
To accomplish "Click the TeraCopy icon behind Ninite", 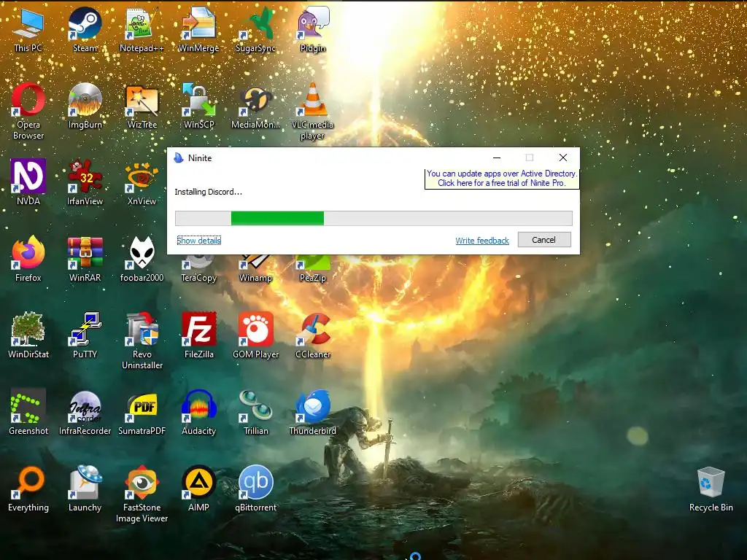I will tap(198, 270).
